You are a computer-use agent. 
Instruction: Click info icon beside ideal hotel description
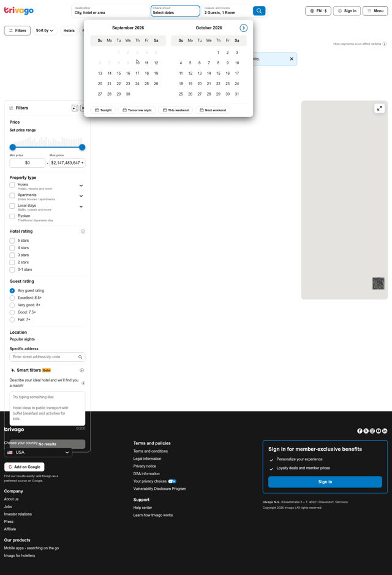pos(83,383)
